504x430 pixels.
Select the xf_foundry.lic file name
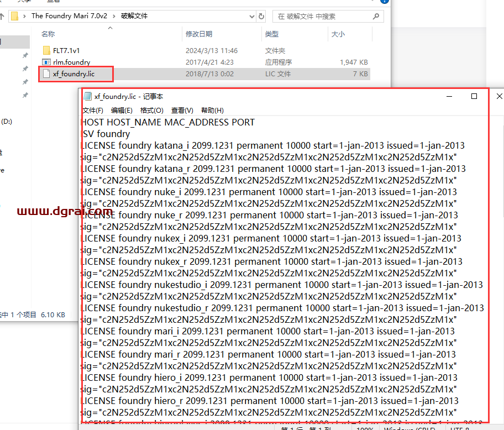point(74,74)
